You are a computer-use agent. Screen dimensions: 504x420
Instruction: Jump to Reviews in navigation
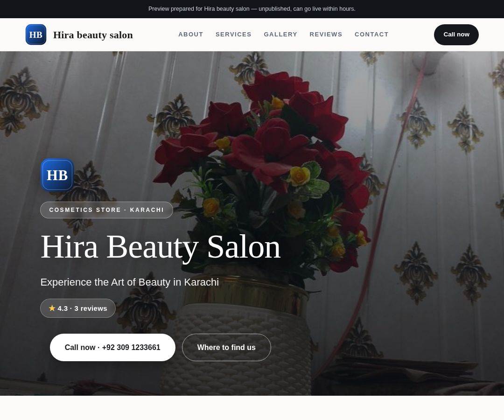tap(326, 35)
